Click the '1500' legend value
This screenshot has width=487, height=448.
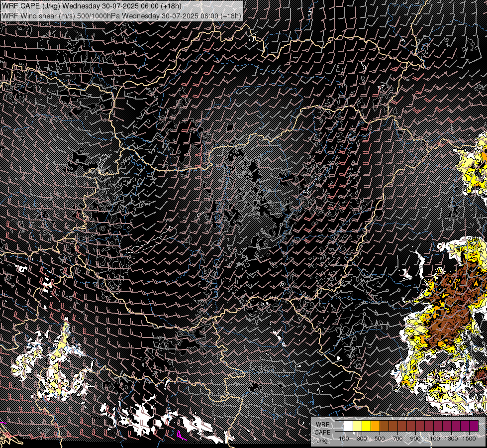469,439
